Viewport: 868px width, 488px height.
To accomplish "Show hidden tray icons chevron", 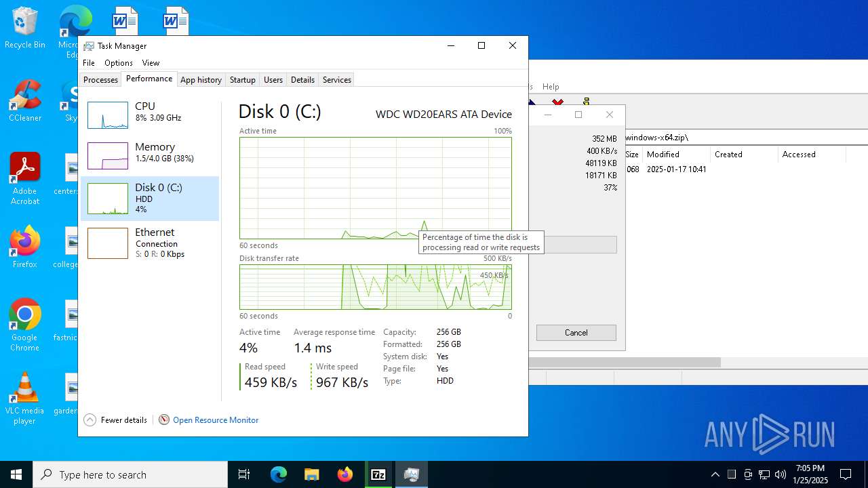I will 715,474.
